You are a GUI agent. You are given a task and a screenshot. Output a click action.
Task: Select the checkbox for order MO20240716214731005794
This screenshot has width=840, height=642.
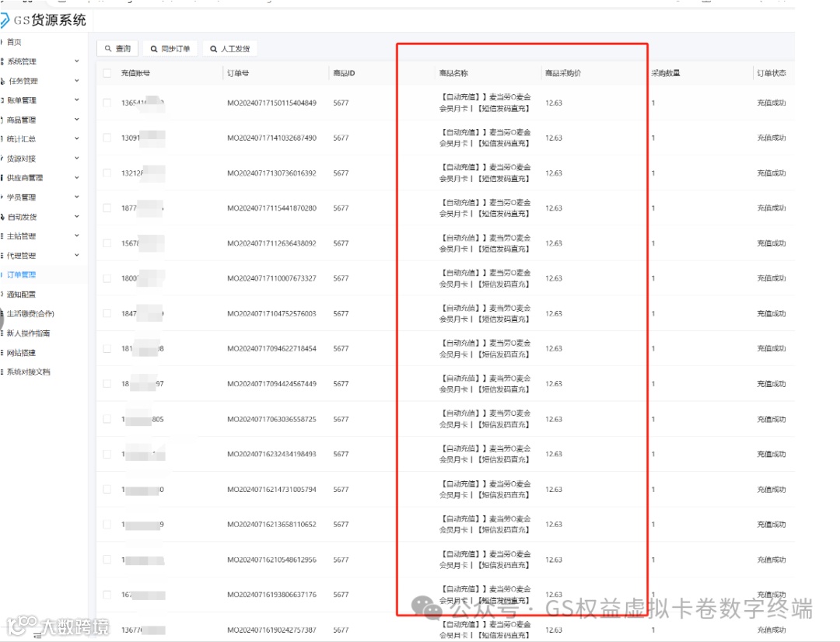pos(107,490)
